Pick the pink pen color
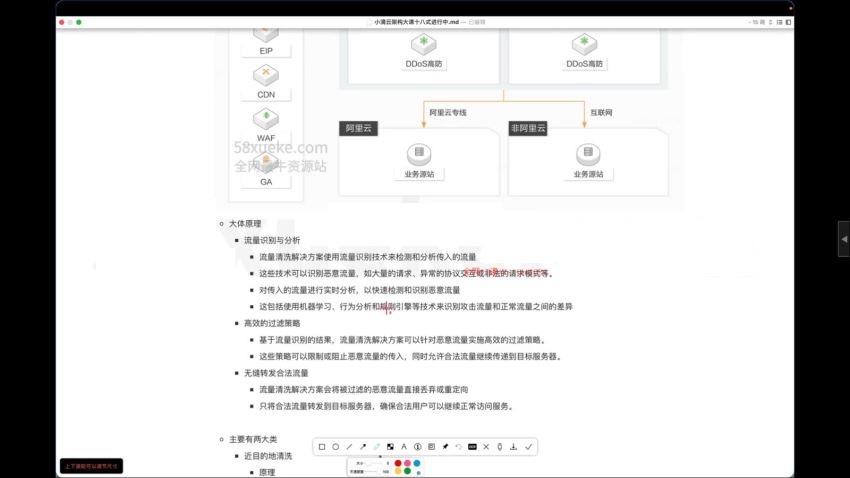850x478 pixels. [x=407, y=463]
